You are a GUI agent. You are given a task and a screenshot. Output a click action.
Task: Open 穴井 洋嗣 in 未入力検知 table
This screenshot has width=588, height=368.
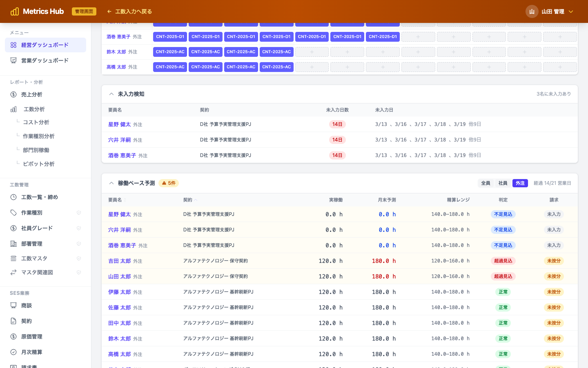coord(120,140)
